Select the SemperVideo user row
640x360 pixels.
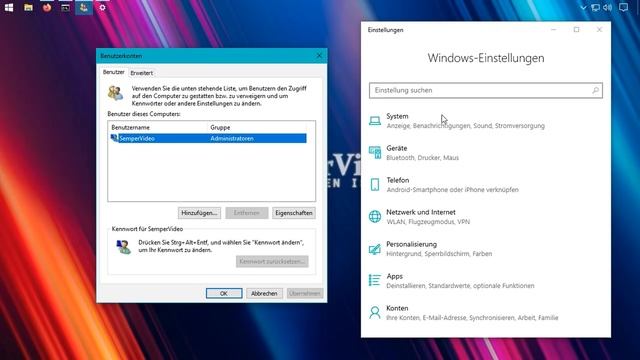208,138
